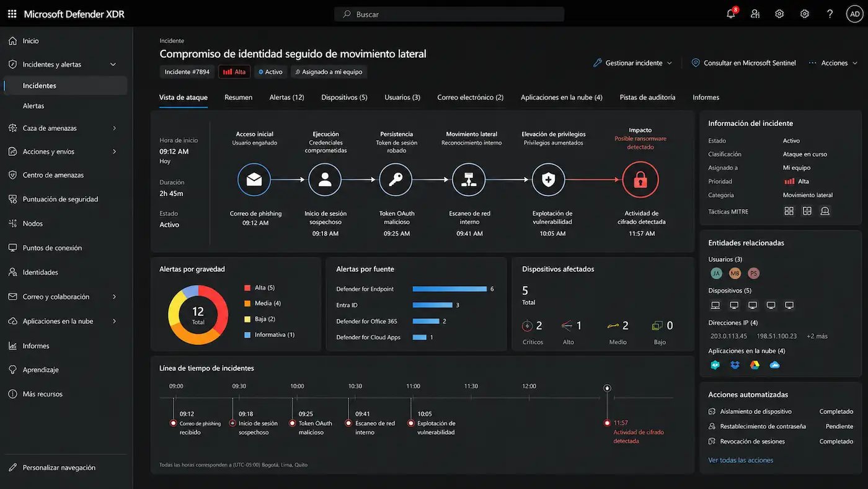868x489 pixels.
Task: Collapse Incidentes y alertas section
Action: (x=113, y=65)
